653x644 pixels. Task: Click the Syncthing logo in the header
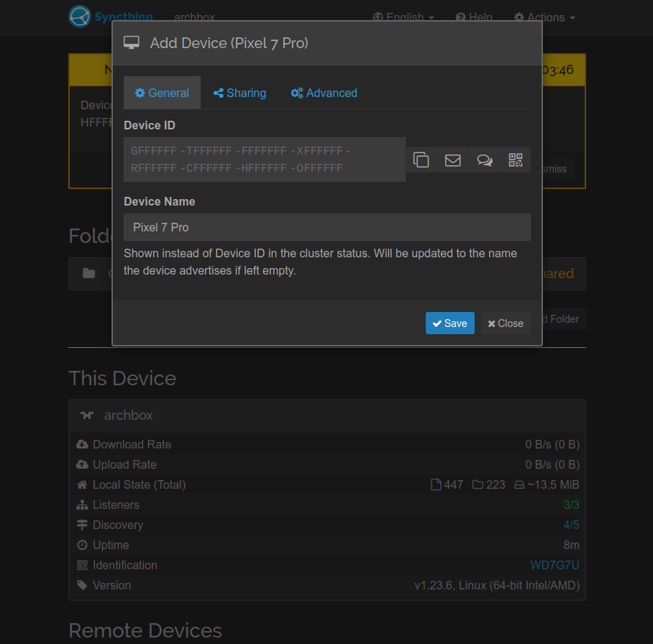[x=80, y=16]
